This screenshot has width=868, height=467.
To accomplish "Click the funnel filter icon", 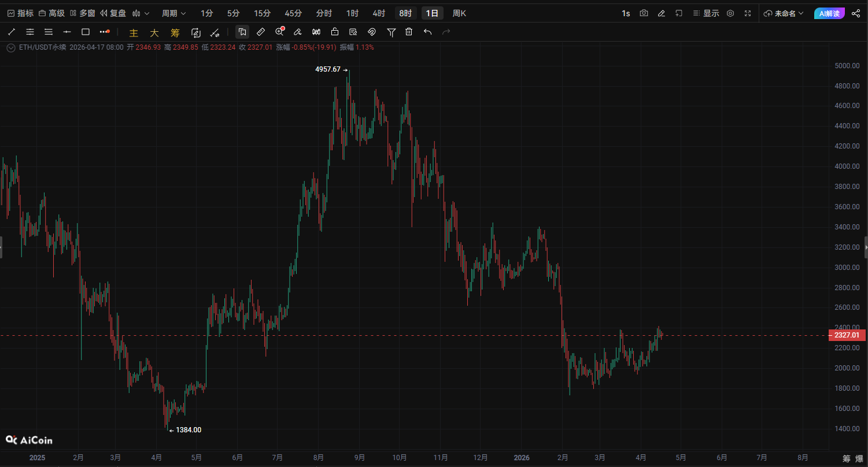I will coord(391,32).
